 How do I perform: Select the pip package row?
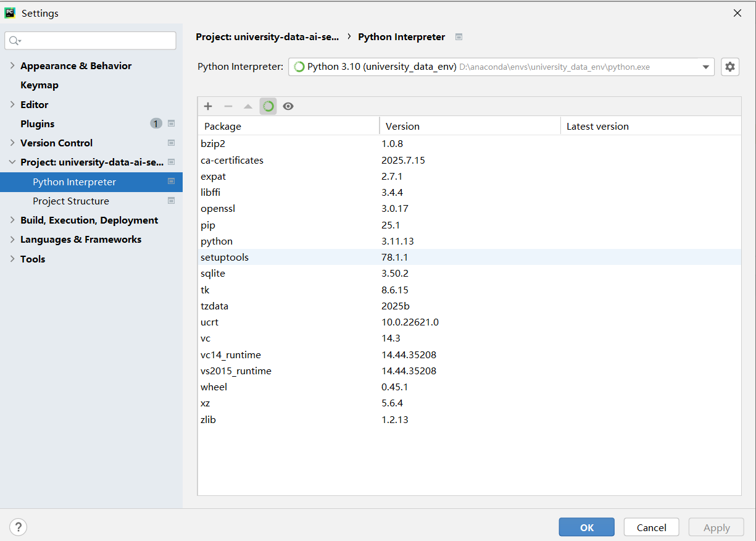pos(470,225)
